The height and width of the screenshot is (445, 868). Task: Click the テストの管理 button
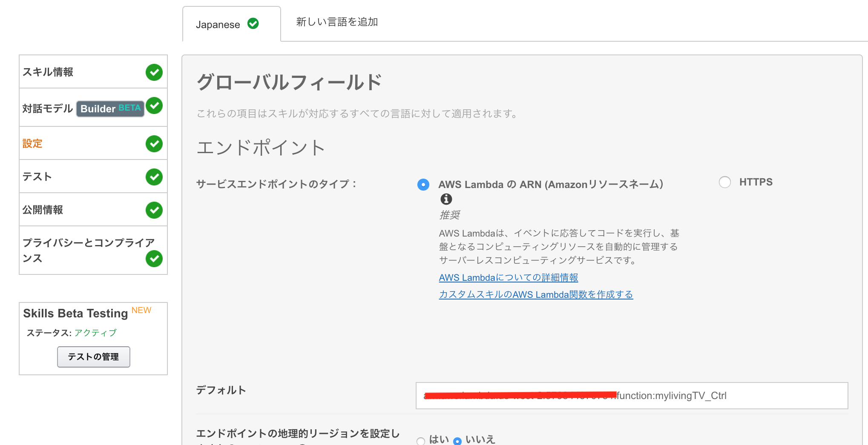click(94, 357)
